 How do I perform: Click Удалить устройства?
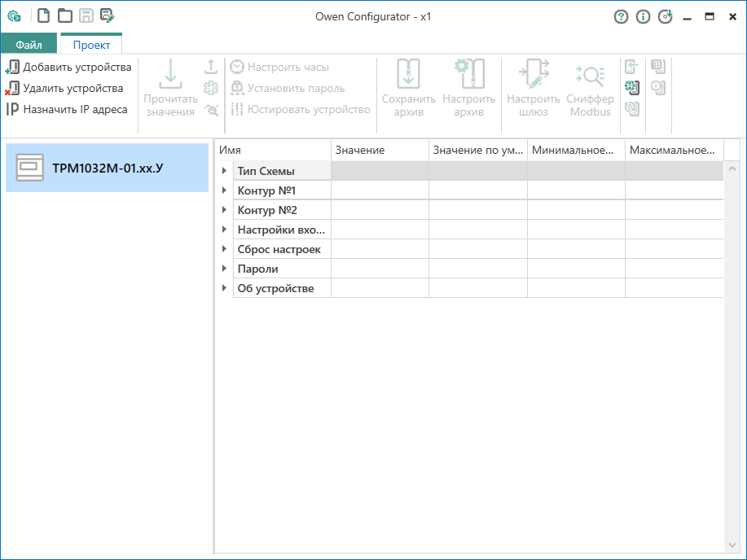pyautogui.click(x=65, y=89)
